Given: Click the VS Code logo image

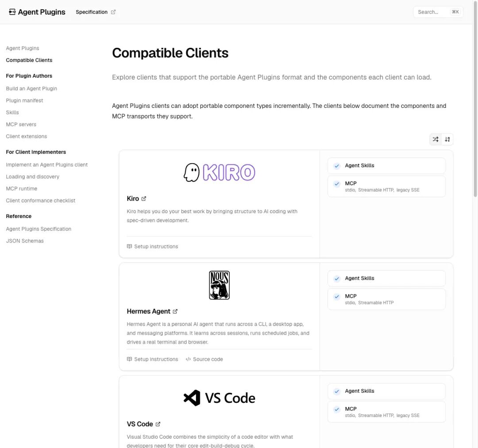Looking at the screenshot, I should tap(219, 398).
